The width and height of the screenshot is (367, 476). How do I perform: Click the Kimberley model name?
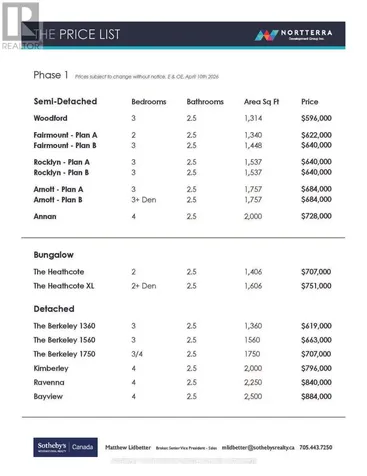click(51, 368)
